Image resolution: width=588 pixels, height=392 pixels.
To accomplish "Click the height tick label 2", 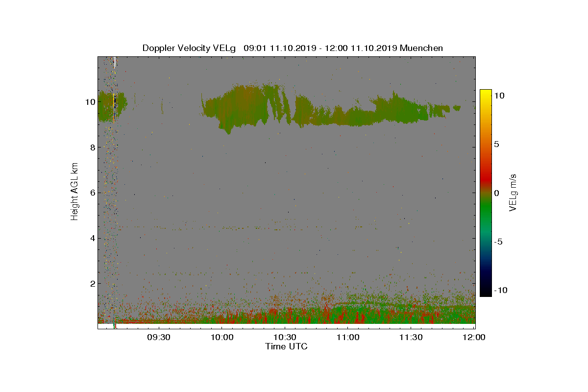I will coord(92,283).
